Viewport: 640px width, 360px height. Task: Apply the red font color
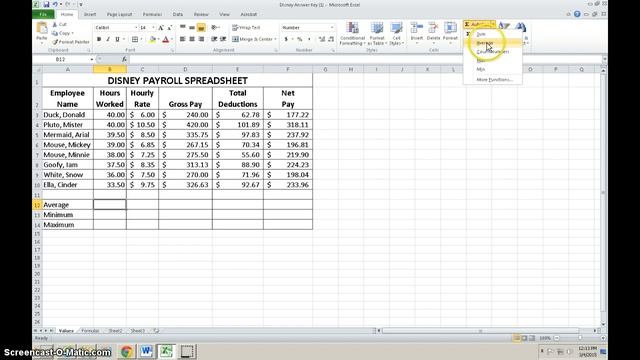166,39
